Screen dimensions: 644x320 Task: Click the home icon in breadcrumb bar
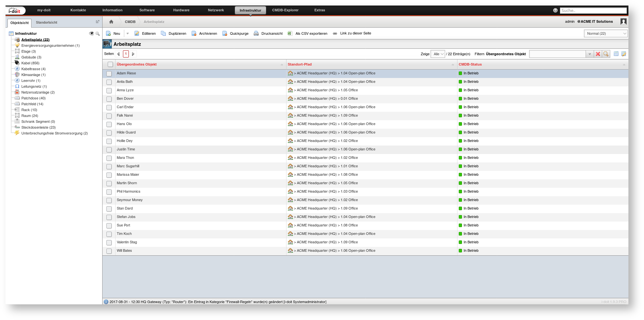tap(111, 22)
